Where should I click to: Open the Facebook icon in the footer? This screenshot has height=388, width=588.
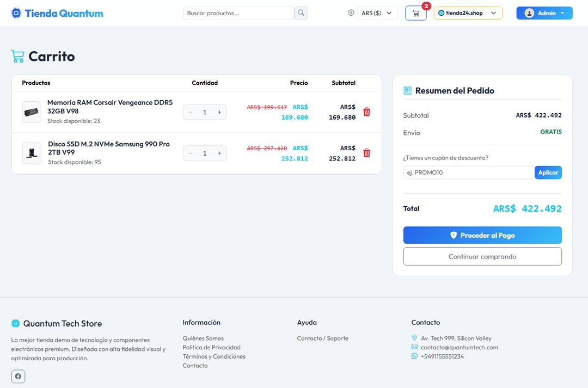(x=18, y=376)
